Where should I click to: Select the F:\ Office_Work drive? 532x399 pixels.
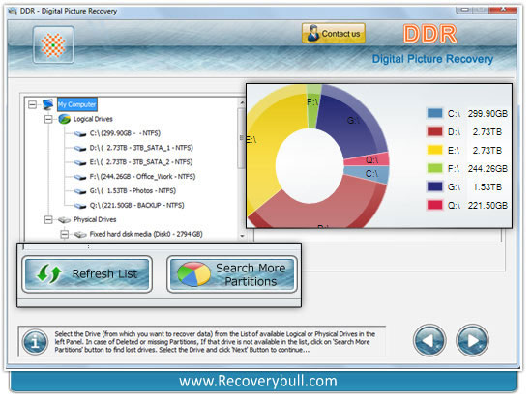142,177
